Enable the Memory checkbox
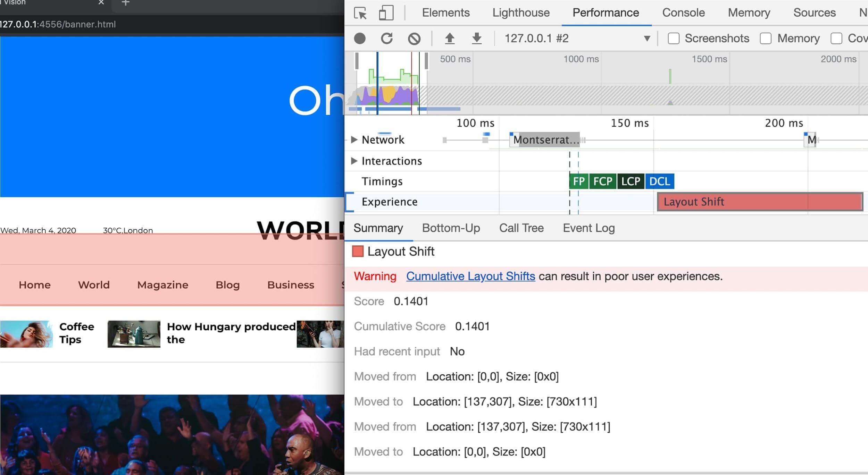Image resolution: width=868 pixels, height=475 pixels. (765, 39)
